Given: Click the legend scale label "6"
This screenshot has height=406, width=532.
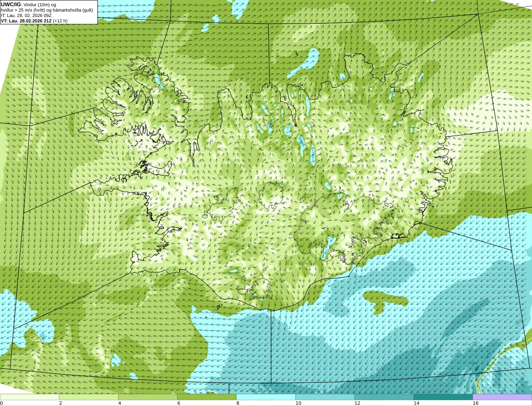Looking at the screenshot, I should [x=179, y=403].
